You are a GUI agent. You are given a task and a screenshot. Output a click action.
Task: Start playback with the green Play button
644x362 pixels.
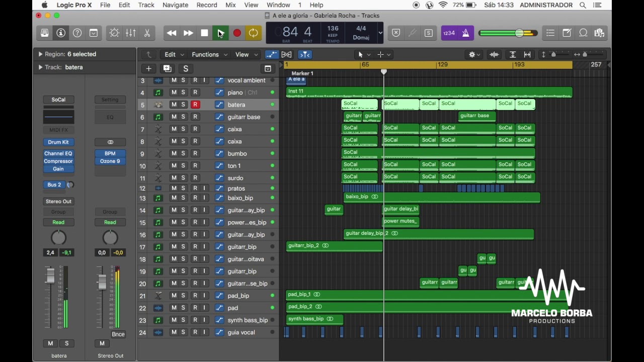pyautogui.click(x=220, y=33)
